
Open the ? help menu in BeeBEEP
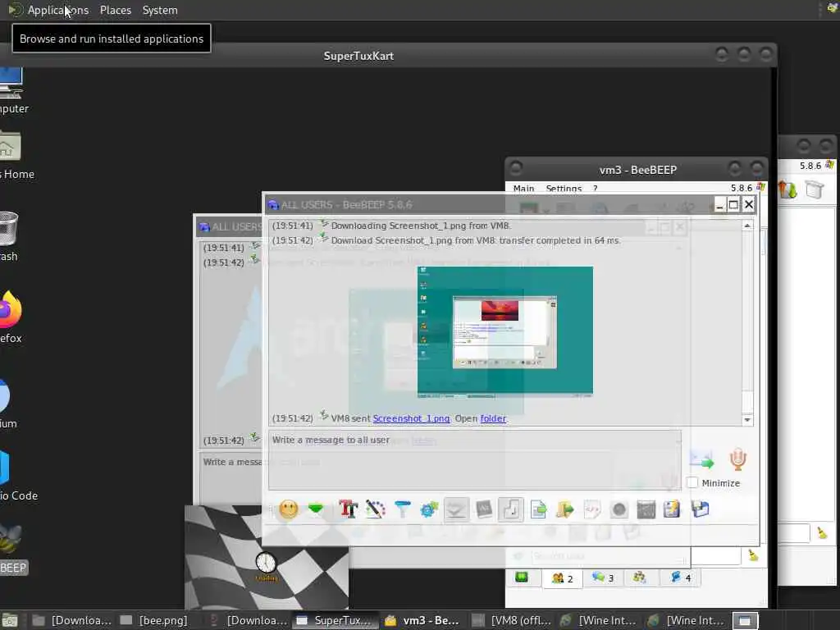tap(596, 188)
